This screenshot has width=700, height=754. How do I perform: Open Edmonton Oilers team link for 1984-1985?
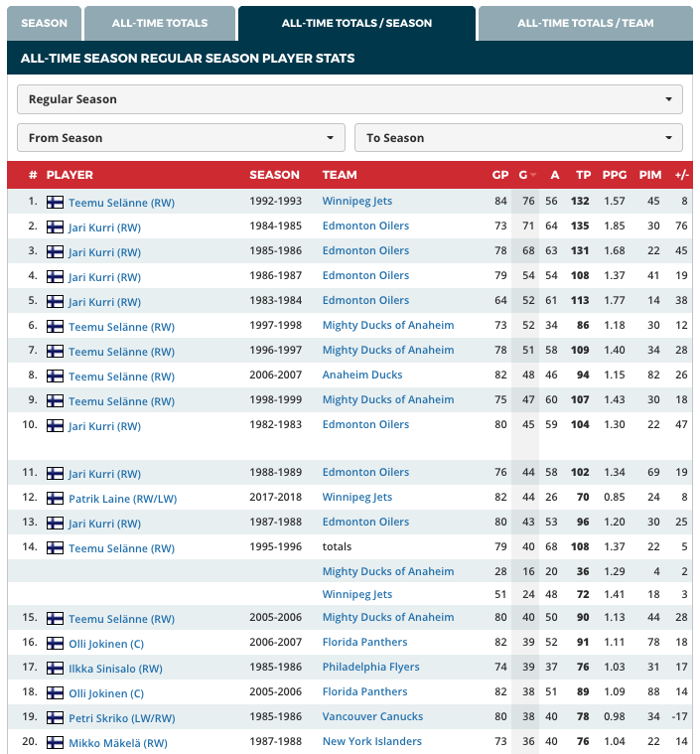pos(365,226)
